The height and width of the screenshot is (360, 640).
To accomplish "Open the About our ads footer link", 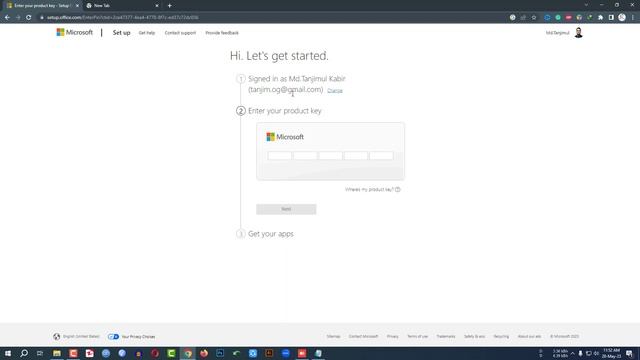I will tap(529, 336).
